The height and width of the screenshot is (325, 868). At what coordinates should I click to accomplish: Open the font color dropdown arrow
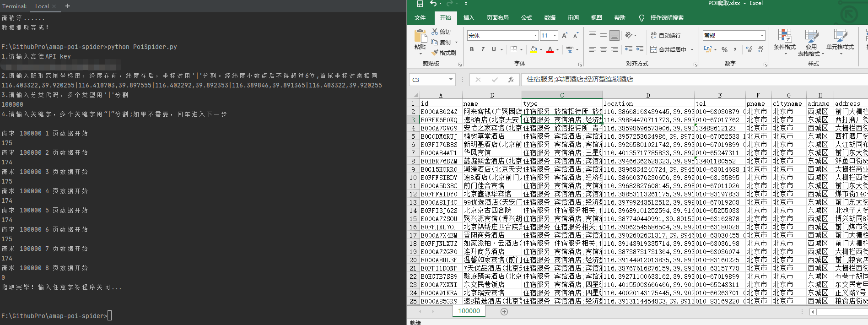(x=557, y=49)
